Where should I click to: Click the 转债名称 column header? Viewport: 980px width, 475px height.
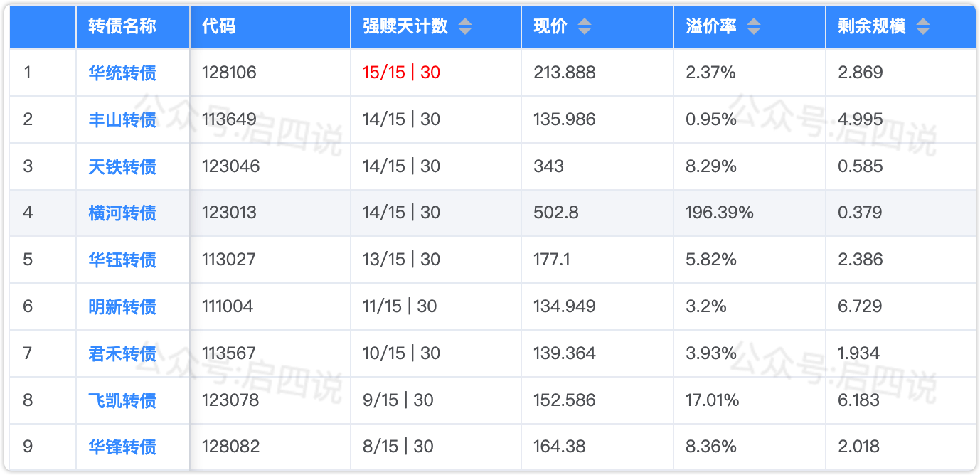pyautogui.click(x=122, y=27)
